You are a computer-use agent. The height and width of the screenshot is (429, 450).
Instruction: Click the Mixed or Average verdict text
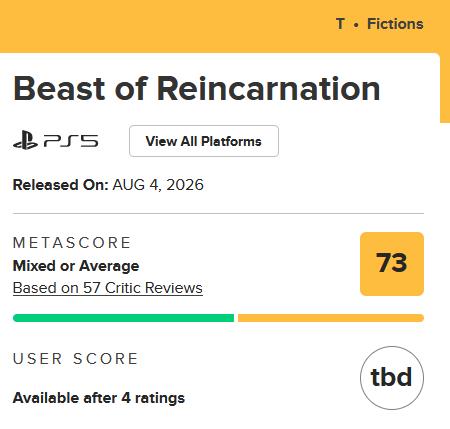tap(76, 266)
